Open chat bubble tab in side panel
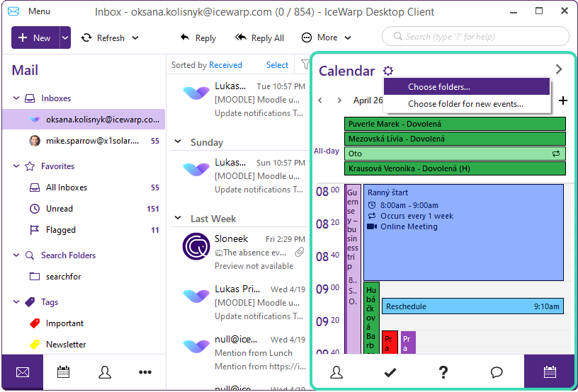 click(x=497, y=371)
